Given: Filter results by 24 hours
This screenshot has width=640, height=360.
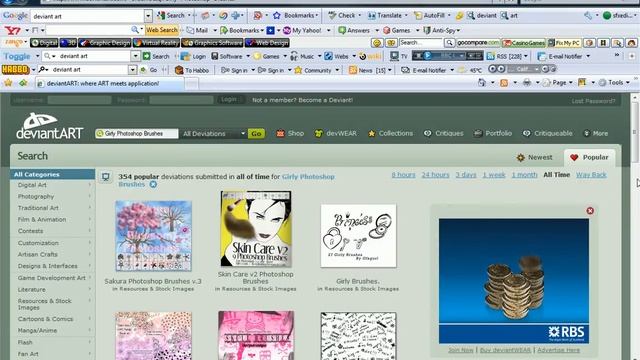Looking at the screenshot, I should pyautogui.click(x=435, y=175).
